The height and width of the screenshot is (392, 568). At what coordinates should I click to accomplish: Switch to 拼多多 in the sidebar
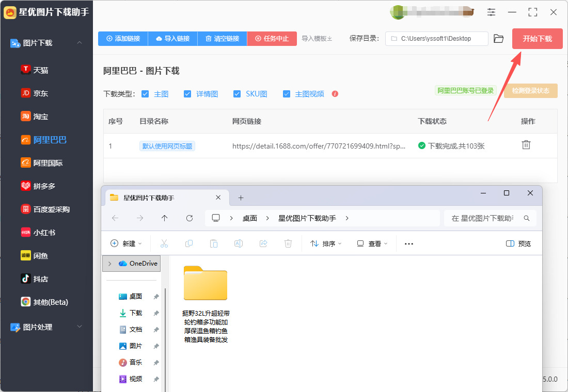coord(44,186)
